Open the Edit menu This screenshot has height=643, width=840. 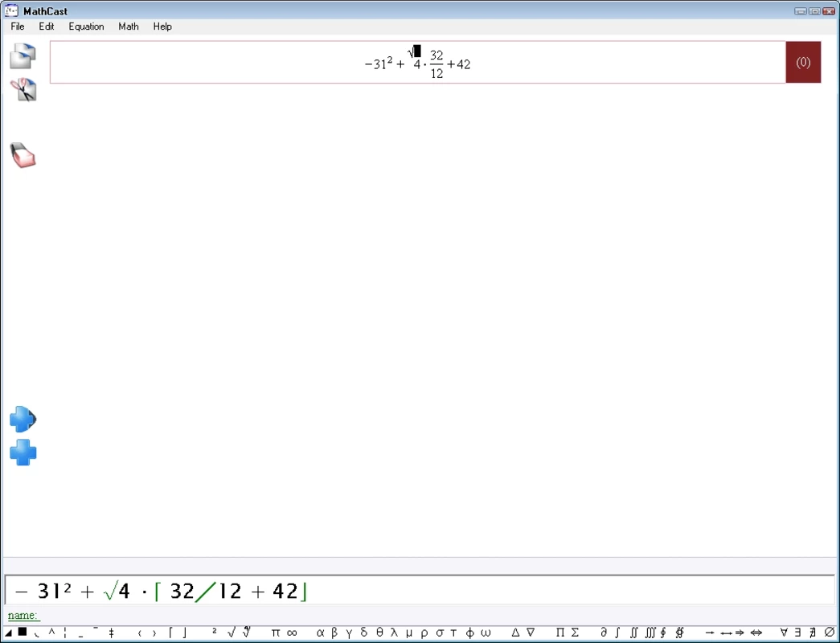coord(46,27)
